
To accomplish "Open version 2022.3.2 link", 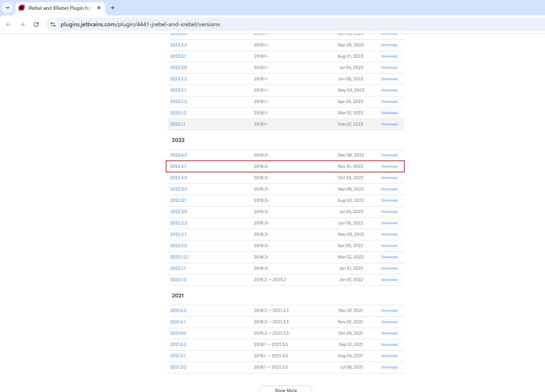I will [178, 189].
